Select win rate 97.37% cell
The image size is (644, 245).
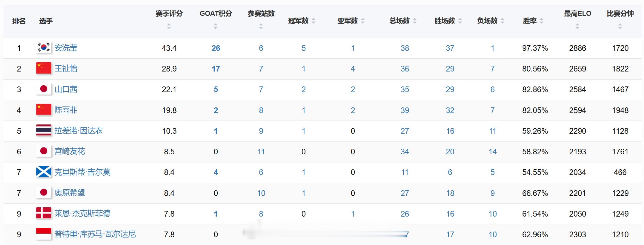click(535, 48)
